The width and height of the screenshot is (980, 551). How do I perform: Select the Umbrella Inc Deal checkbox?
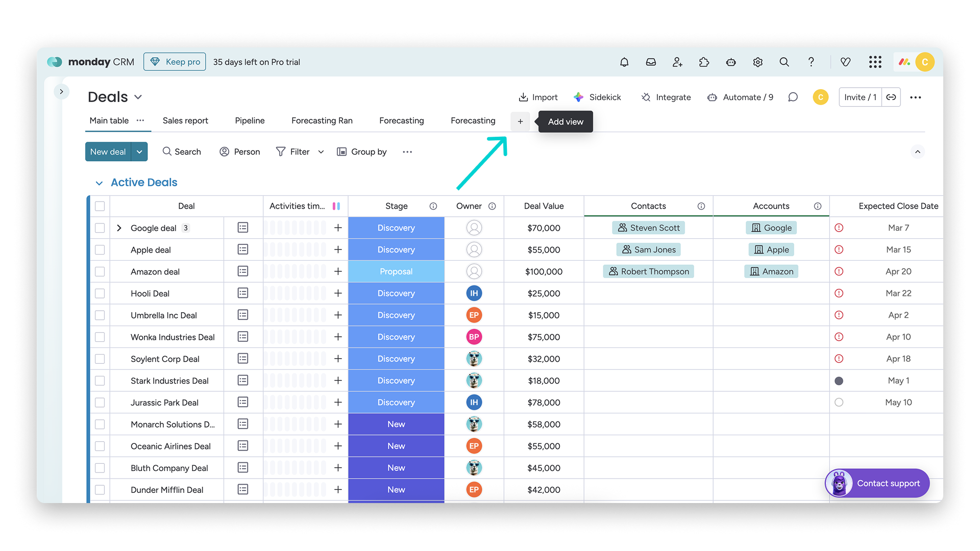(100, 315)
